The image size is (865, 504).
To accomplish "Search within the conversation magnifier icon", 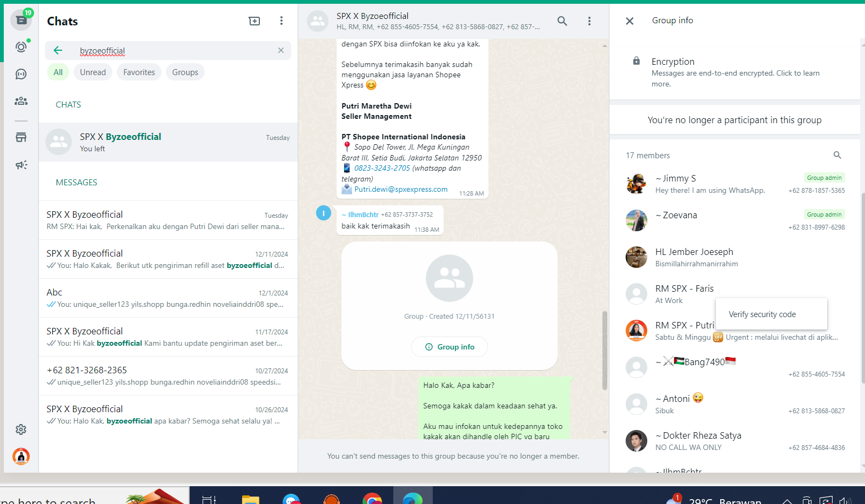I will pos(562,21).
